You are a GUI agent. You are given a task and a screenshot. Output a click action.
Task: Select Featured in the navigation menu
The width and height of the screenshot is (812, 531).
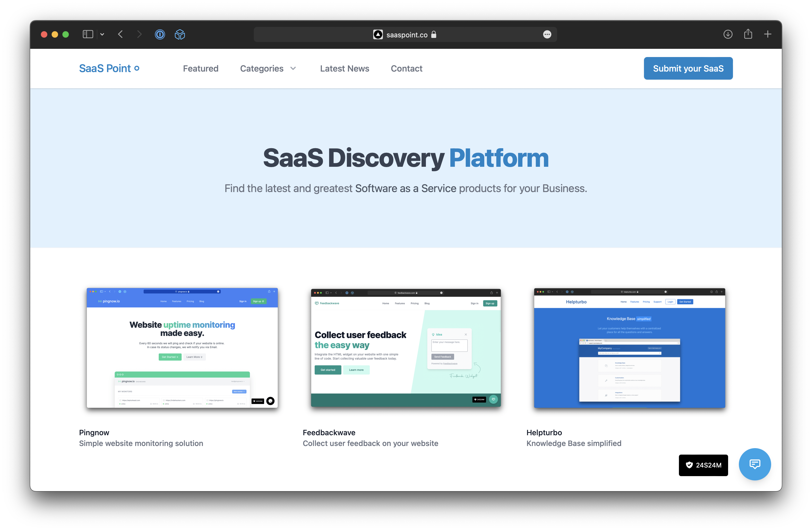[x=201, y=68]
